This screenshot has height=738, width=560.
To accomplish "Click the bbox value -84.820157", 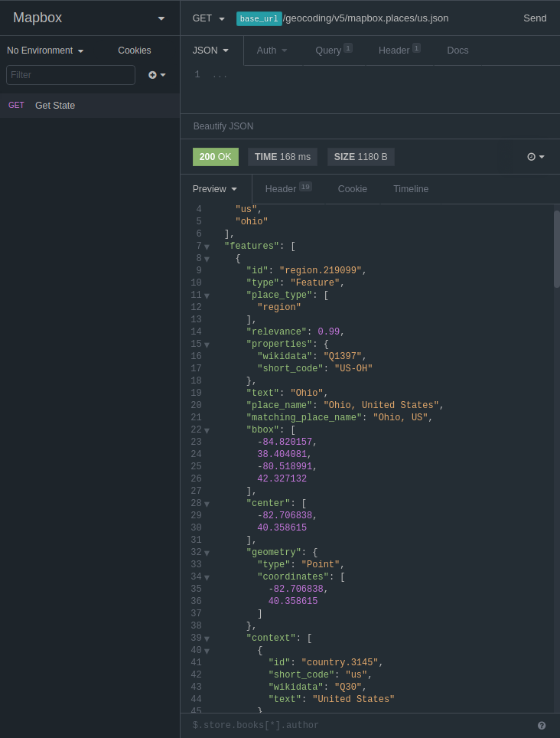I will tap(285, 442).
